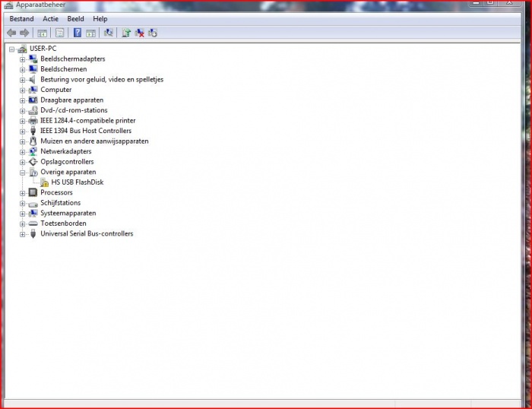Expand the Netwerkadapters node
Viewport: 532px width, 409px height.
(22, 152)
